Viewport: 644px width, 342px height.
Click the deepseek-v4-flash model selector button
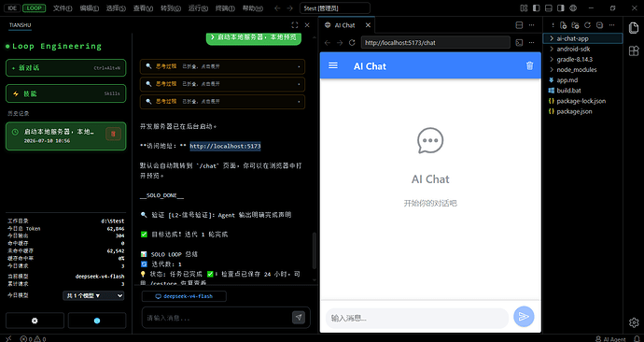pos(184,296)
